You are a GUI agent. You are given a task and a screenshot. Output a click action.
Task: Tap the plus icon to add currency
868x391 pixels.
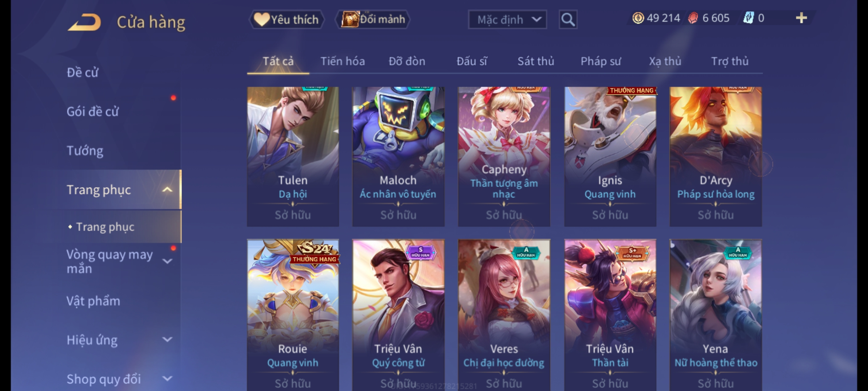[x=801, y=18]
